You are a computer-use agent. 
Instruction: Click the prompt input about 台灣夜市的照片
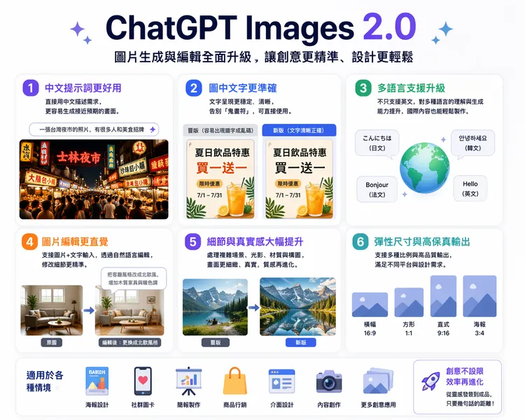94,129
